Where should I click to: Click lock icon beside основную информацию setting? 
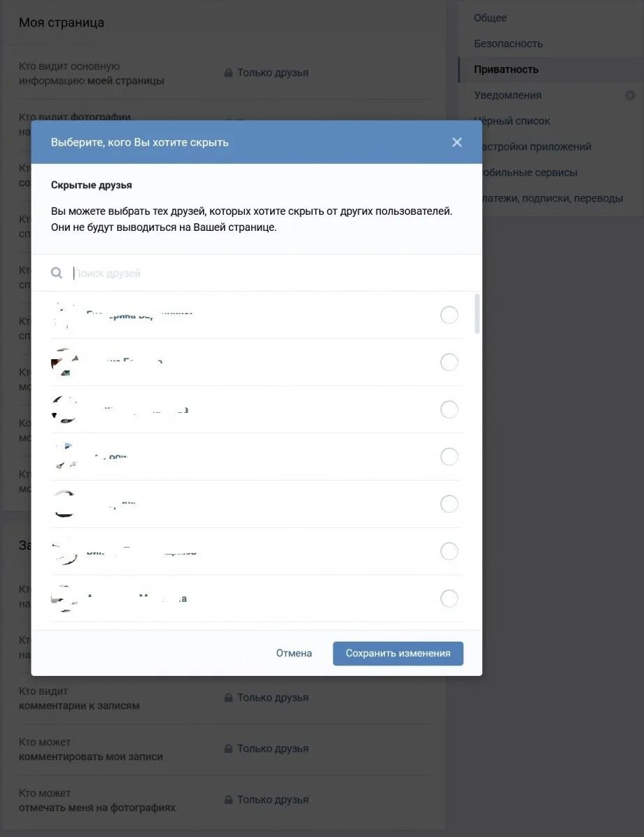point(228,73)
